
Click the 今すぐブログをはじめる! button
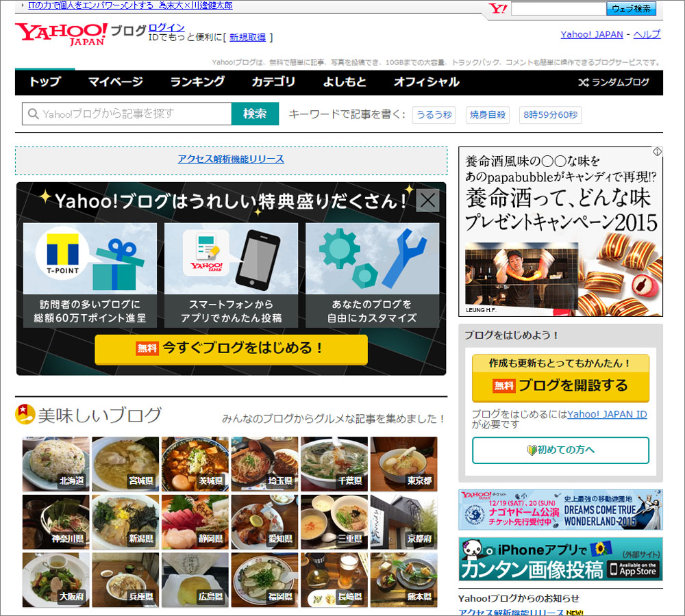[x=231, y=349]
